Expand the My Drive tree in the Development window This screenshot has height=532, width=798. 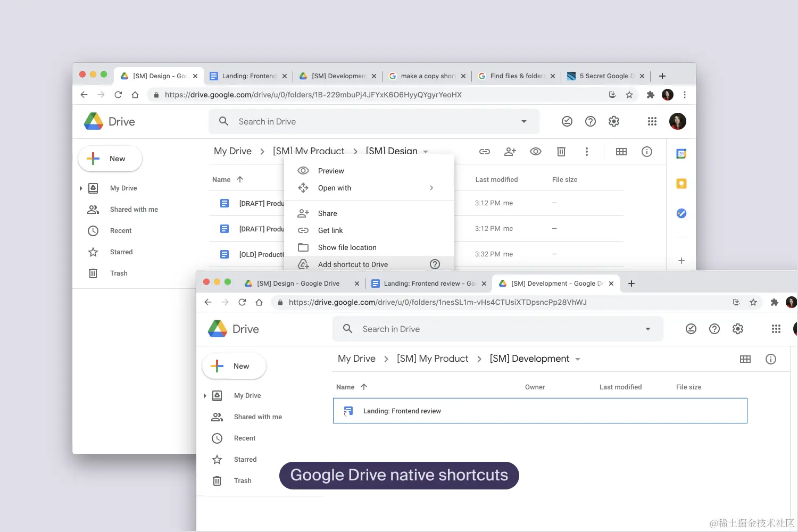pyautogui.click(x=205, y=396)
